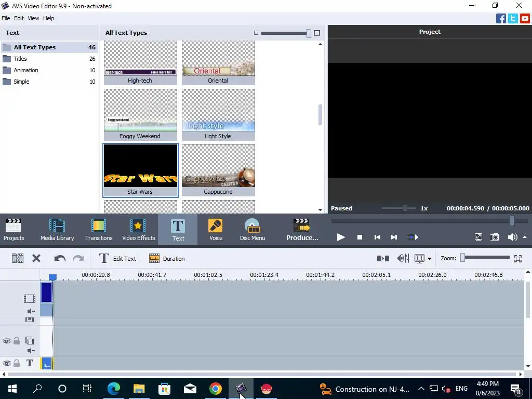Image resolution: width=532 pixels, height=399 pixels.
Task: Click small thumbnails icon
Action: click(256, 33)
